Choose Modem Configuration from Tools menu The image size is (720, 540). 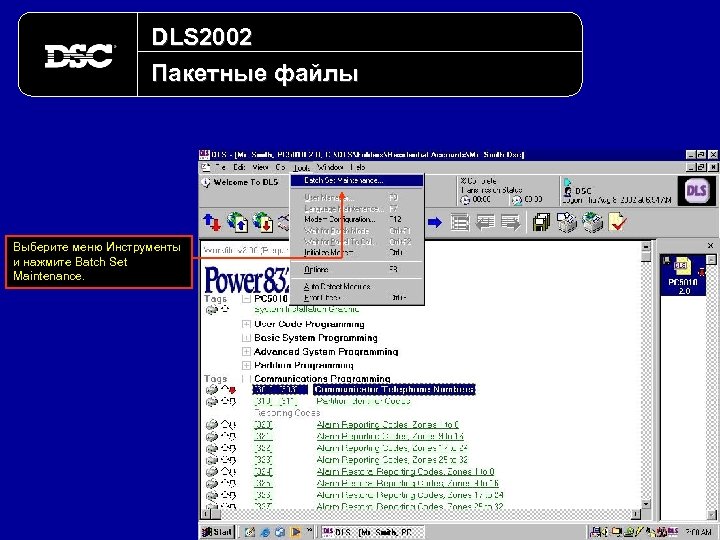(357, 219)
